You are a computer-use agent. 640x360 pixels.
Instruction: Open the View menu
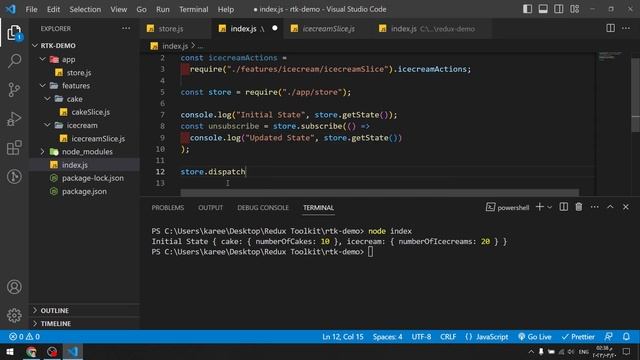(x=118, y=9)
